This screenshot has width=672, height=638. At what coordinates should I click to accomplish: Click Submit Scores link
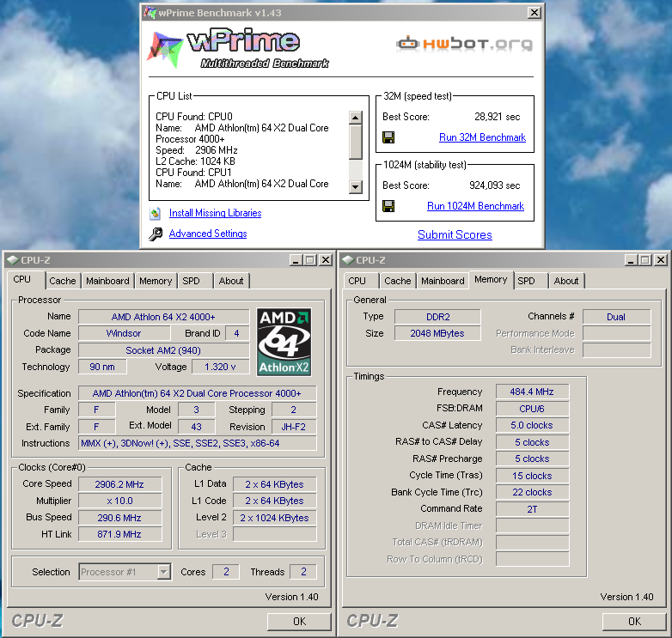[455, 234]
